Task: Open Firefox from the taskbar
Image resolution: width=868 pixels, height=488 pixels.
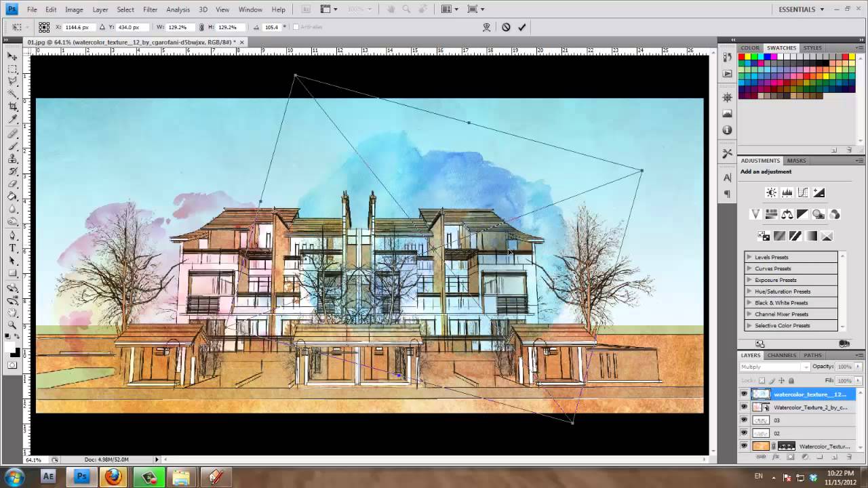Action: coord(114,476)
